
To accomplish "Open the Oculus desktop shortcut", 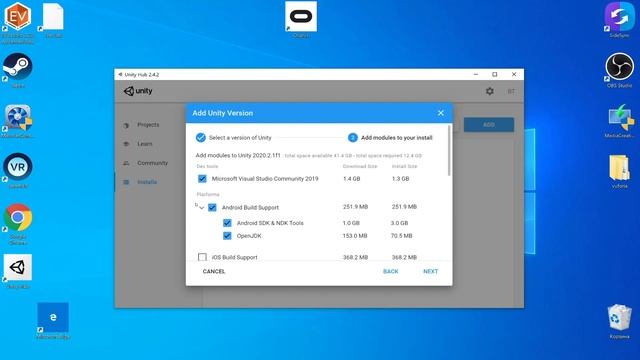I will [x=301, y=16].
